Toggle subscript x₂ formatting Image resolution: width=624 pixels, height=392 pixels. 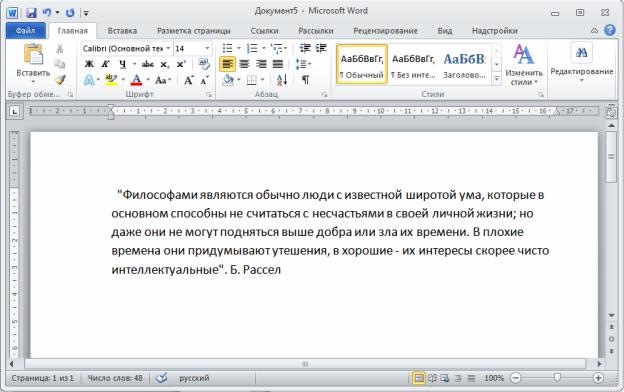click(164, 64)
